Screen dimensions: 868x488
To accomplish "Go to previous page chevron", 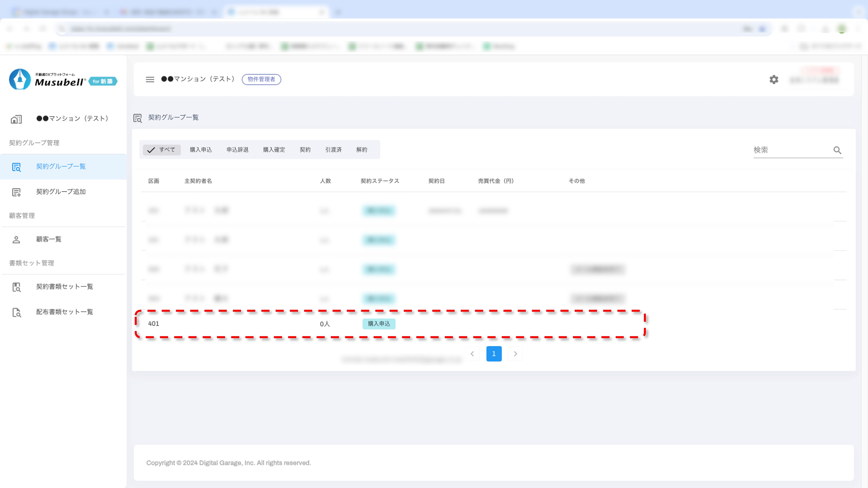I will [472, 354].
